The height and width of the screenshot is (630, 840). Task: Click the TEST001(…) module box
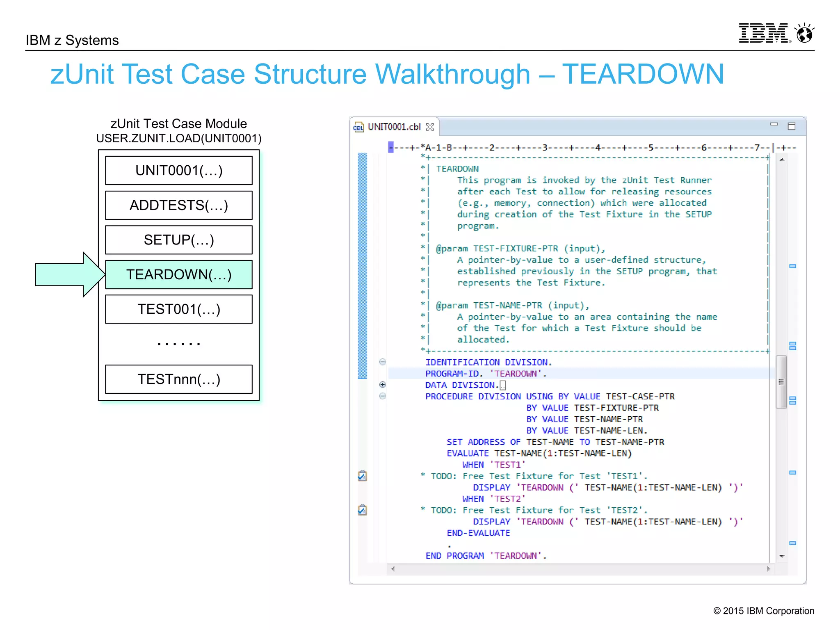pos(179,309)
